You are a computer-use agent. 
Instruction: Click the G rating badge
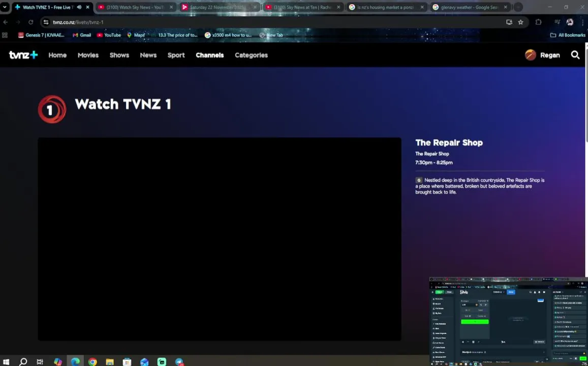click(x=419, y=180)
